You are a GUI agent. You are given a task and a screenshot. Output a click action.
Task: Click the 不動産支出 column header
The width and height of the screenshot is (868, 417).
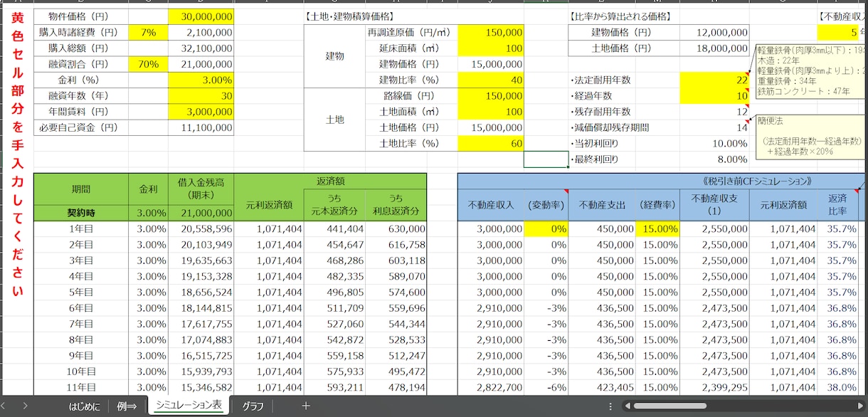(x=602, y=205)
